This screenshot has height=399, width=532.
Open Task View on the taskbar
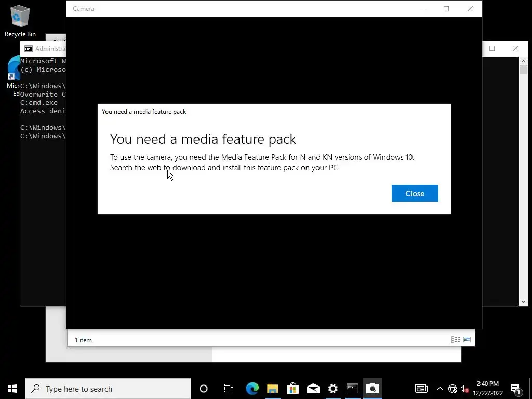point(229,389)
